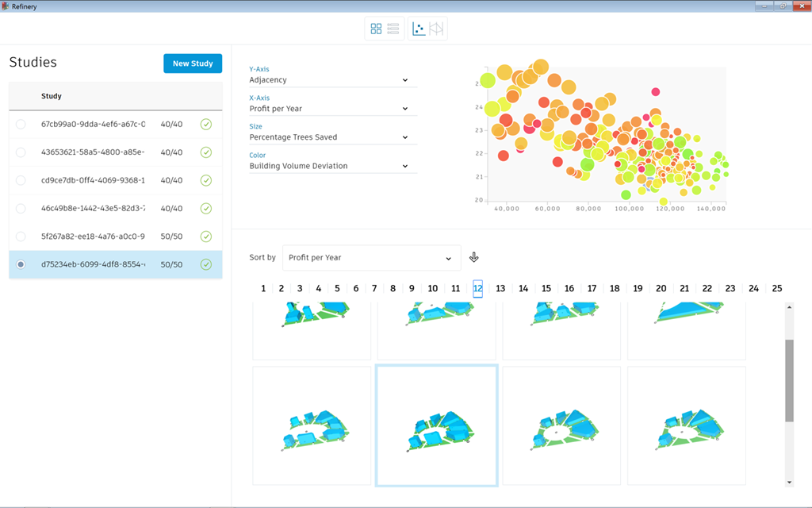
Task: Click the New Study button
Action: click(x=193, y=63)
